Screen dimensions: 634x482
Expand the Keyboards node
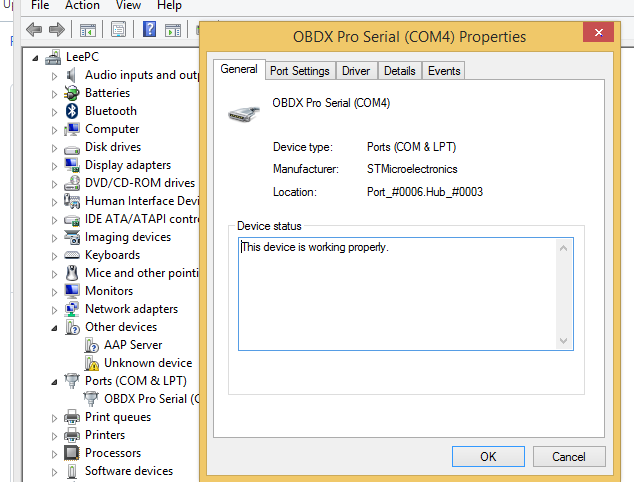click(x=54, y=256)
